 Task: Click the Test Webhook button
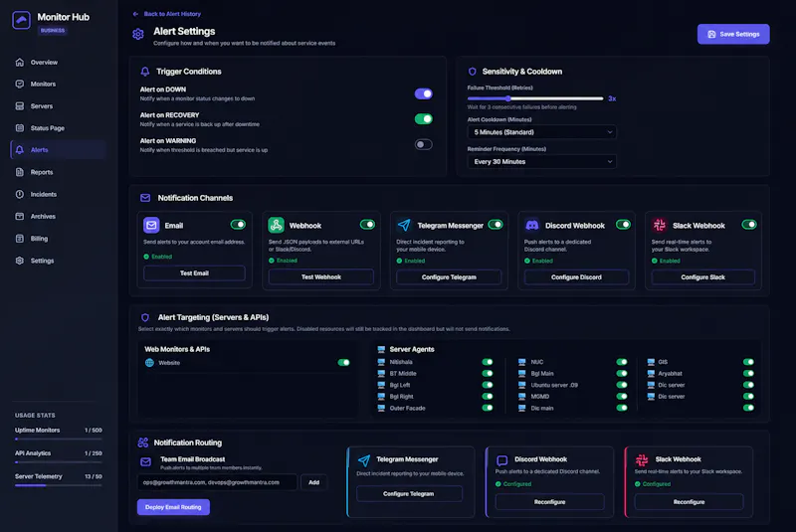321,276
